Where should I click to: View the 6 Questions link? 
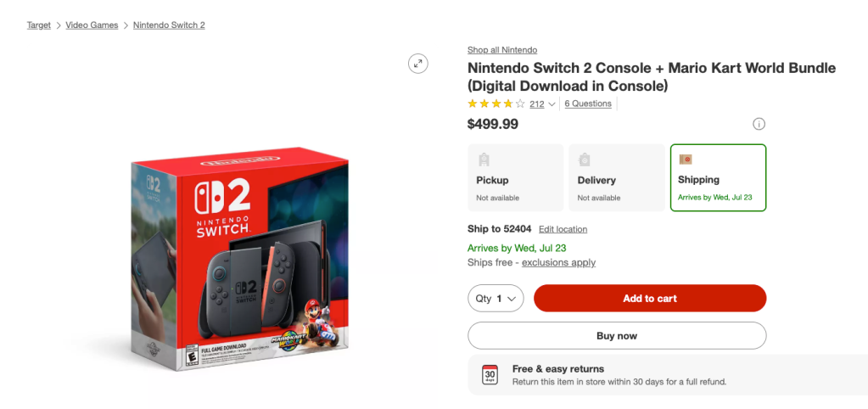(588, 104)
